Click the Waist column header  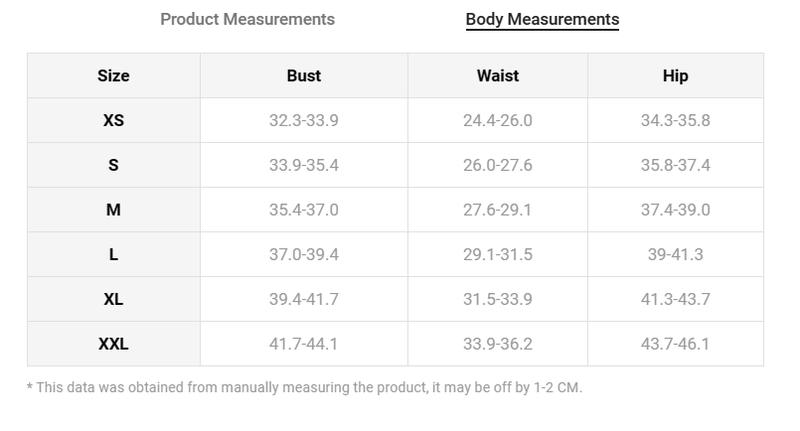coord(497,75)
